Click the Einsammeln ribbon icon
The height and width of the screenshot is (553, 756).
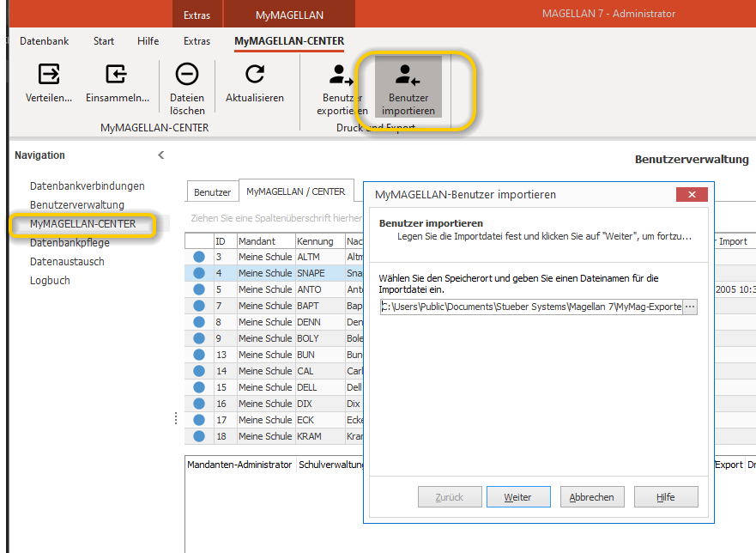[116, 75]
